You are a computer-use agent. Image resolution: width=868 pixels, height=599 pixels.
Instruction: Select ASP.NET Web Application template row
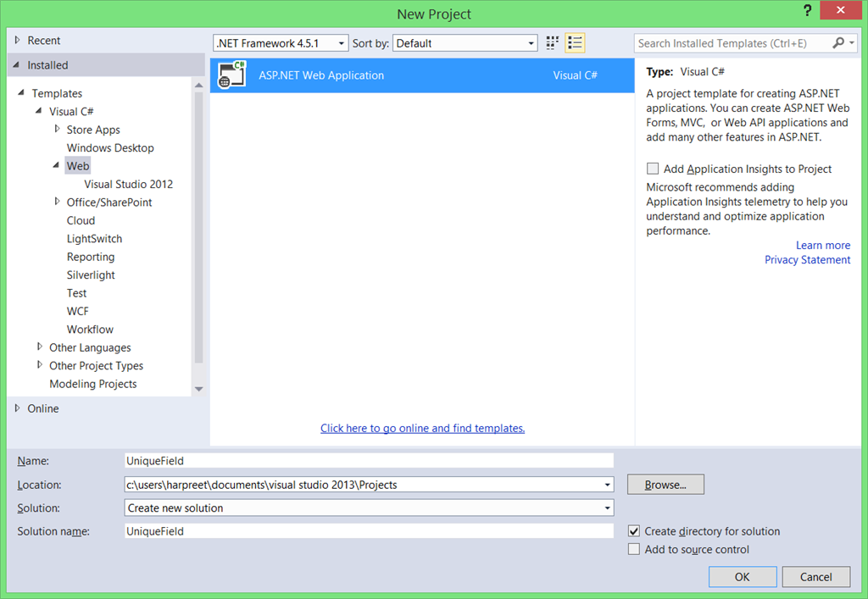point(422,75)
